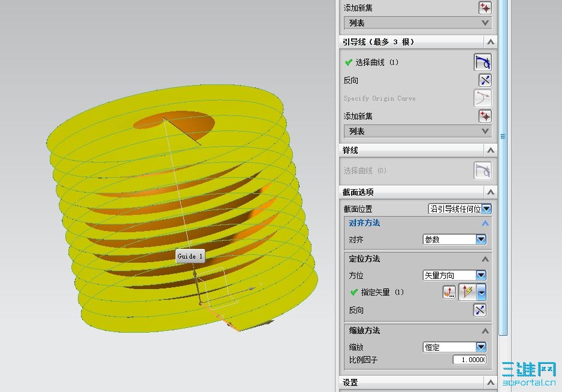The height and width of the screenshot is (392, 562).
Task: Collapse the 设置 settings section
Action: coord(490,382)
